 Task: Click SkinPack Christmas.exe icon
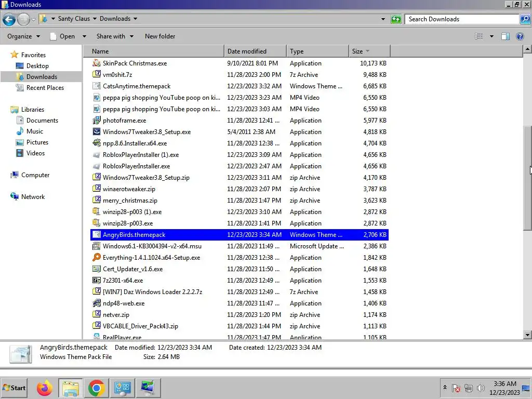pos(97,63)
